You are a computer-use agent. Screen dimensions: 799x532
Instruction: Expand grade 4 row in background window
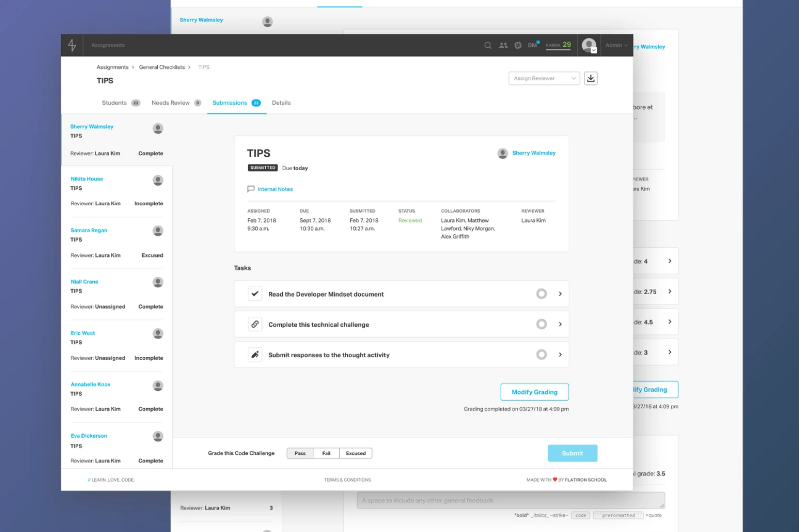[670, 261]
